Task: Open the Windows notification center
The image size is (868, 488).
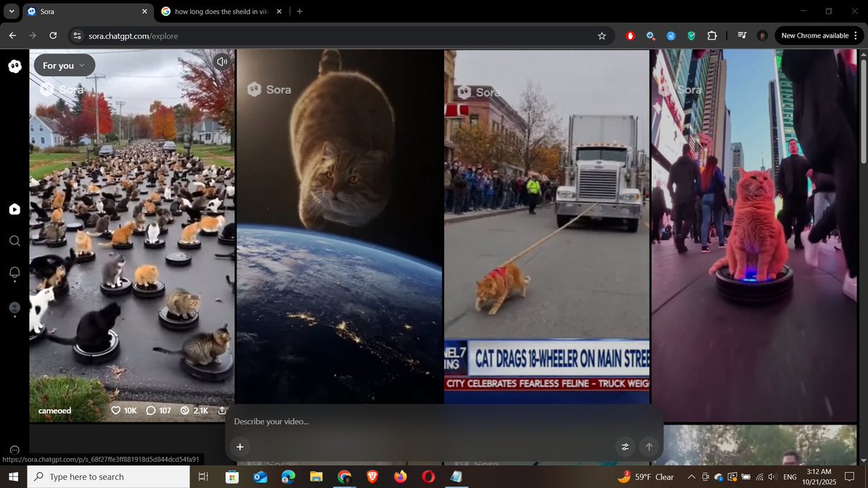Action: (851, 476)
